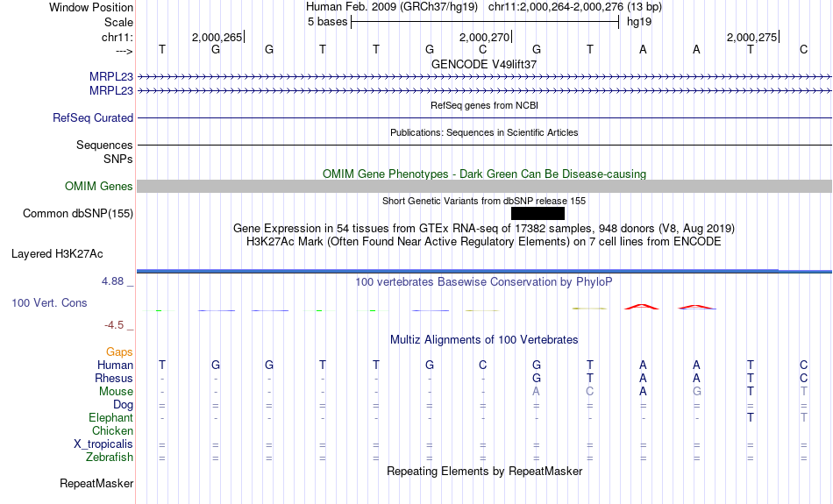Click the '100 vertebrates Basewise Conservation by PhyloP' title
This screenshot has height=504, width=833.
484,282
